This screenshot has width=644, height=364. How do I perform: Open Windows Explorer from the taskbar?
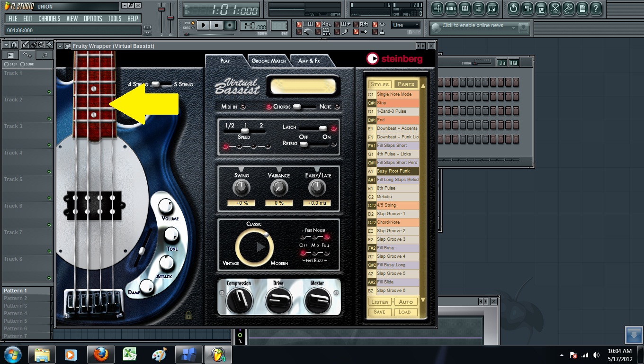[42, 355]
